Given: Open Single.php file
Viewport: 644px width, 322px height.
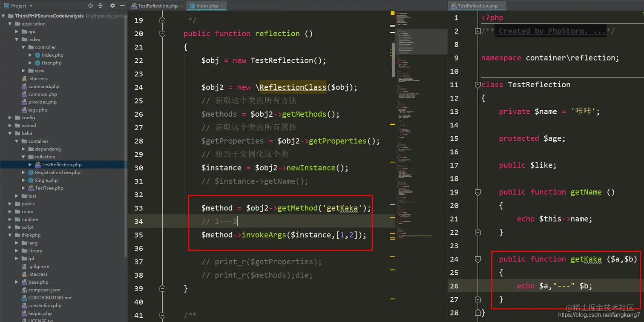Looking at the screenshot, I should [46, 180].
